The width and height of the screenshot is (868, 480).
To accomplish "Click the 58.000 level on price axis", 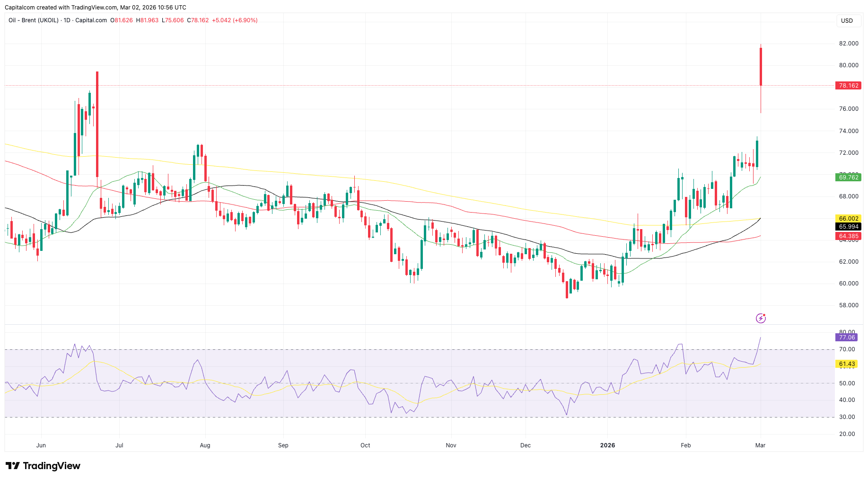I will pyautogui.click(x=849, y=305).
